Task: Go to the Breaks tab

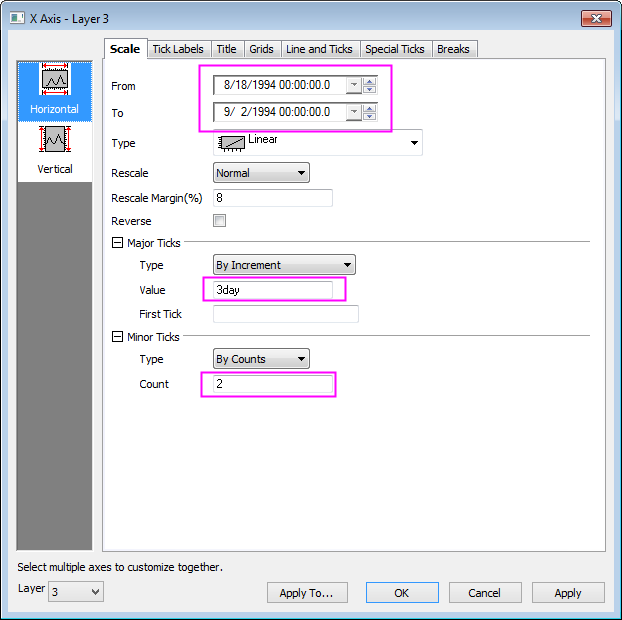Action: (453, 49)
